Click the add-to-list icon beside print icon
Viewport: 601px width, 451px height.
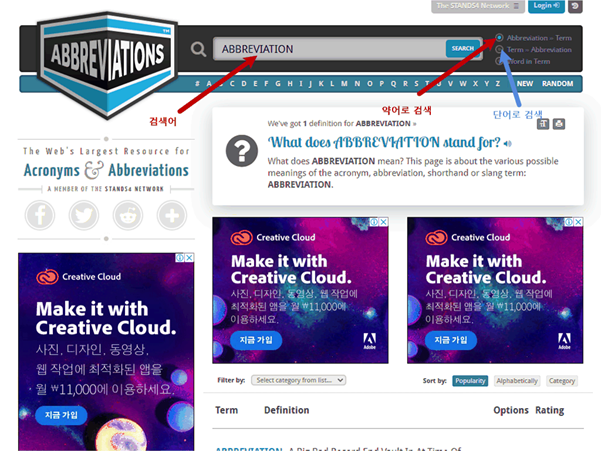pyautogui.click(x=543, y=124)
